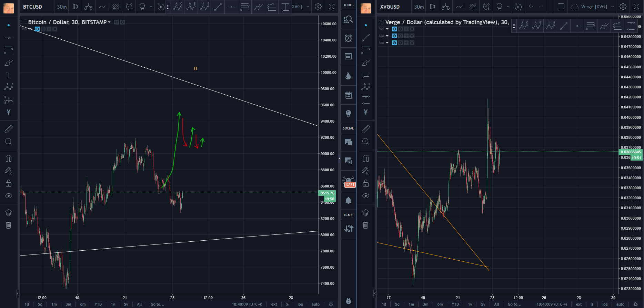The width and height of the screenshot is (644, 308).
Task: Open layout selector square in XVGUSD toolbar
Action: tap(561, 7)
